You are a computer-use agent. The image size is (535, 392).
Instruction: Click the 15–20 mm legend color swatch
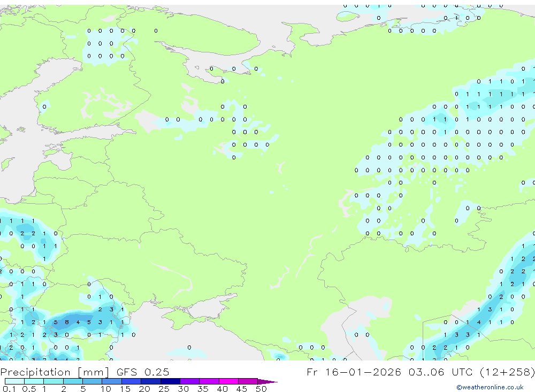pos(131,381)
